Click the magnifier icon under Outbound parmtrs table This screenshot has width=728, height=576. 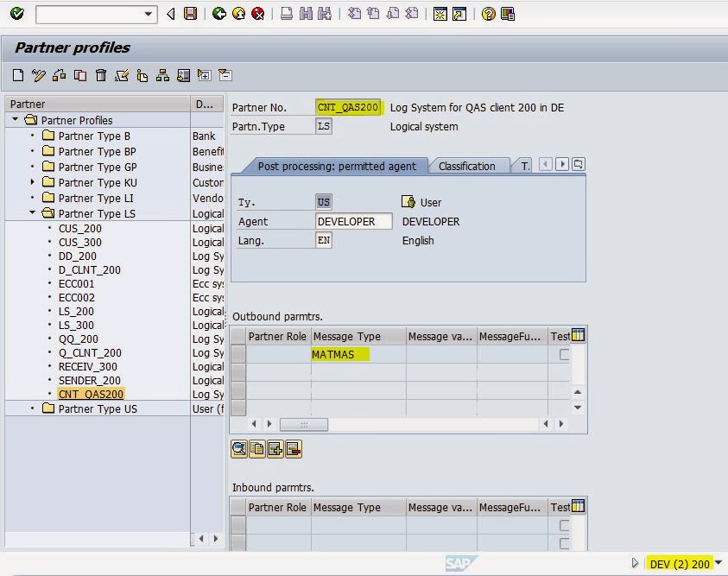pyautogui.click(x=239, y=449)
